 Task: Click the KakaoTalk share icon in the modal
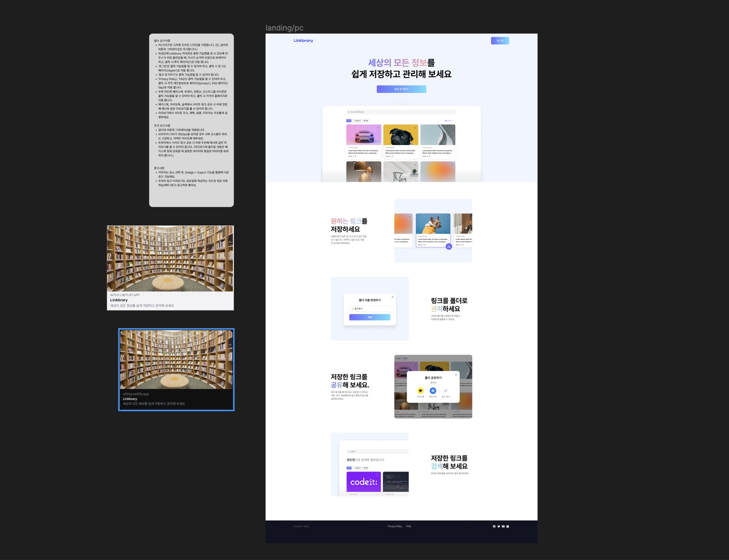(420, 391)
